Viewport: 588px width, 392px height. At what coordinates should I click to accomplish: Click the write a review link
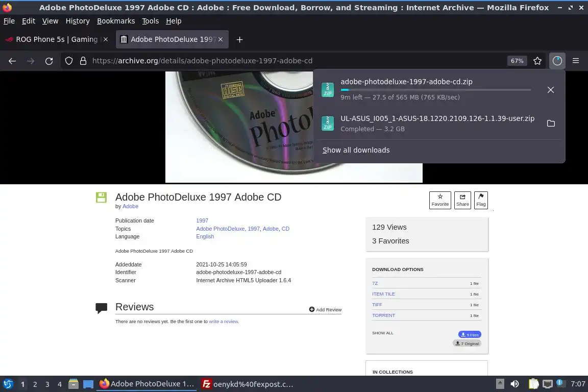point(224,322)
